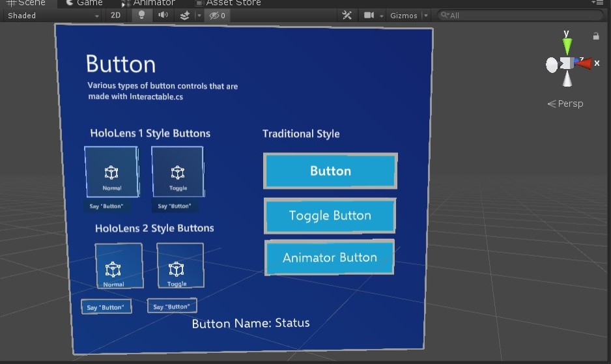Click the traditional style Button
This screenshot has width=611, height=364.
[330, 171]
